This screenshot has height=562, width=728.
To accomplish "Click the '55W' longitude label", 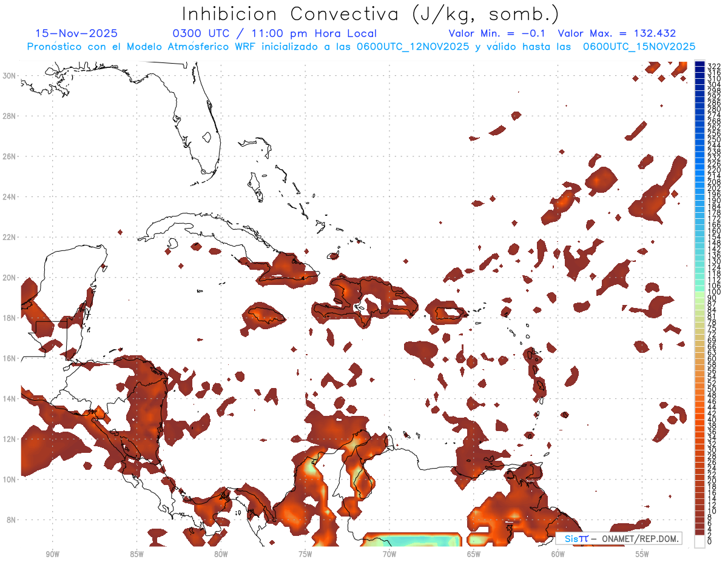I will [642, 554].
